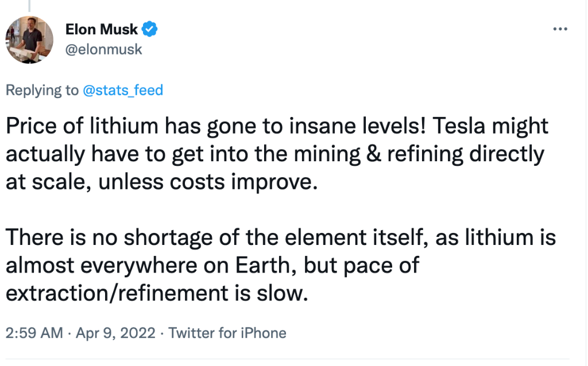
Task: Open the 2:59 AM timestamp link
Action: [34, 333]
